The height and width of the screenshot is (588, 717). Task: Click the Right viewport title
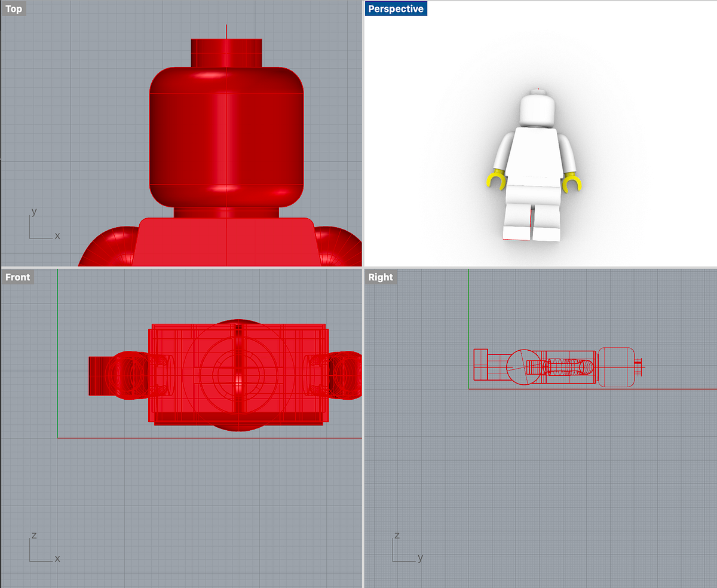point(381,277)
